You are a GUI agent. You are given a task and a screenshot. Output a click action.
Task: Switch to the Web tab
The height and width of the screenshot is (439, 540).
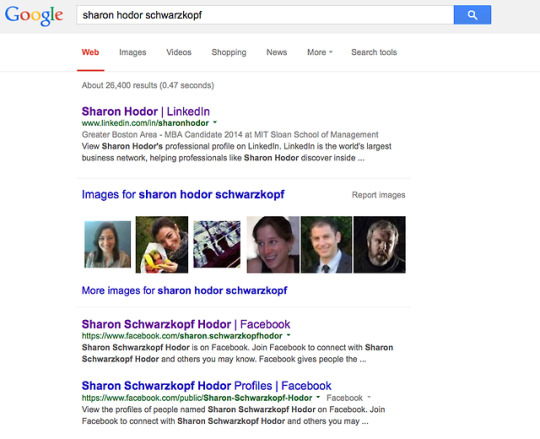coord(90,52)
